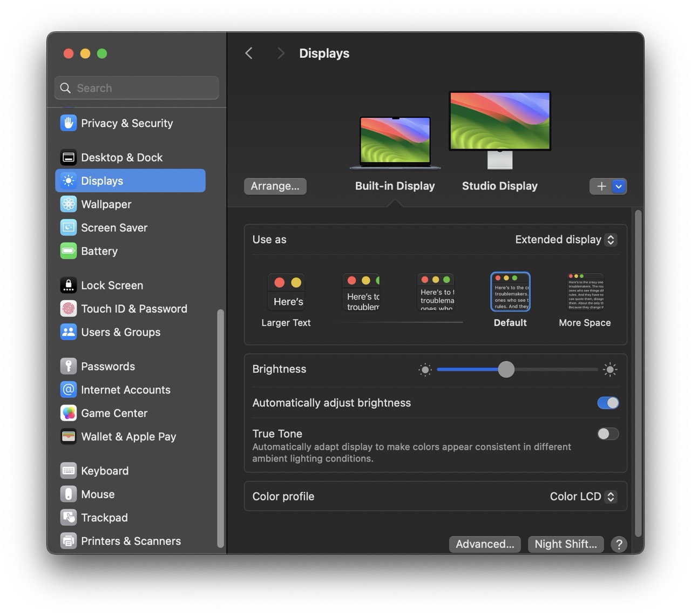This screenshot has width=691, height=616.
Task: Open Lock Screen in sidebar
Action: (x=112, y=285)
